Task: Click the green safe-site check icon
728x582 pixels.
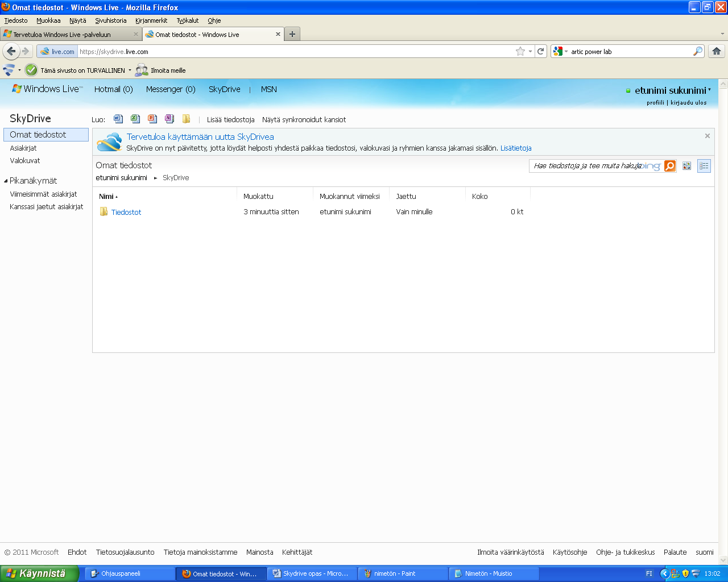Action: click(31, 70)
